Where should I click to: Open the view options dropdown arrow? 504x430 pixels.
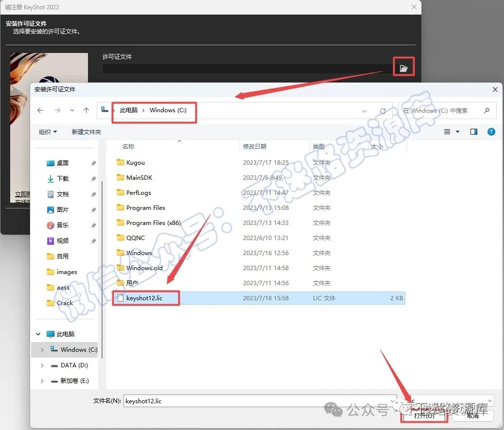tap(457, 132)
